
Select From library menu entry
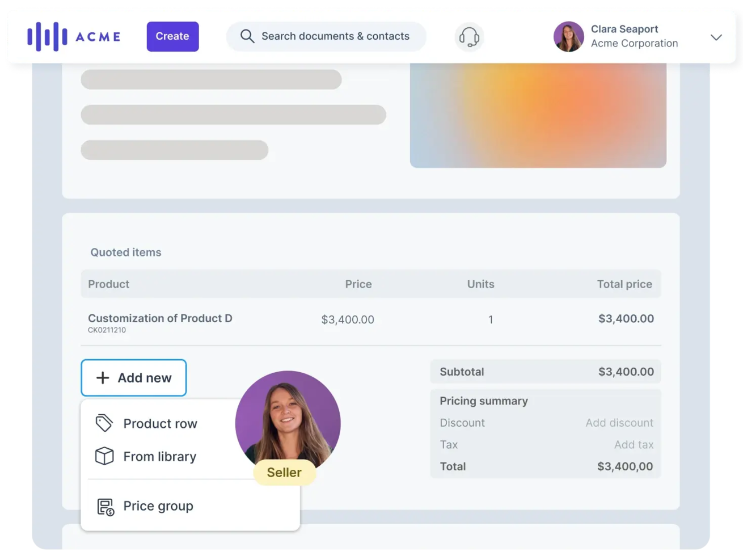point(159,456)
